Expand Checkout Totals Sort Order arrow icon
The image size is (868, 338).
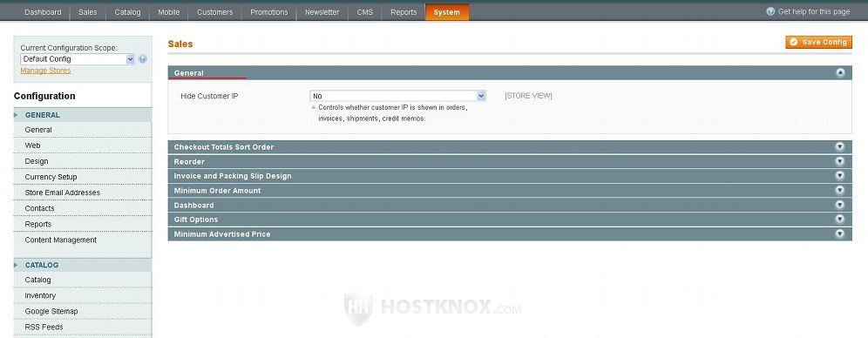pos(840,146)
